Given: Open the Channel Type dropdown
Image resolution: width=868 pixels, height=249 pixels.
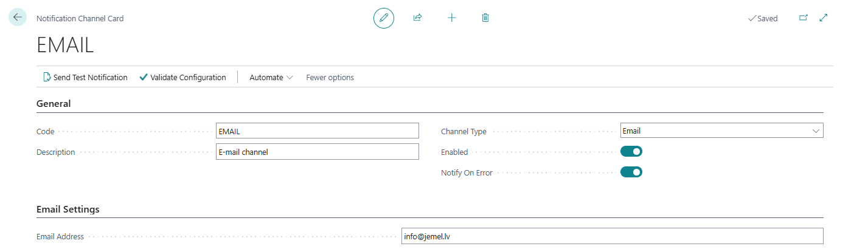Looking at the screenshot, I should pyautogui.click(x=721, y=131).
